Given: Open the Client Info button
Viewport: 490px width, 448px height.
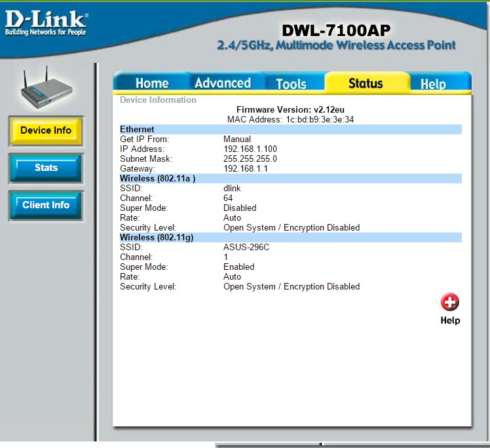Looking at the screenshot, I should click(46, 205).
